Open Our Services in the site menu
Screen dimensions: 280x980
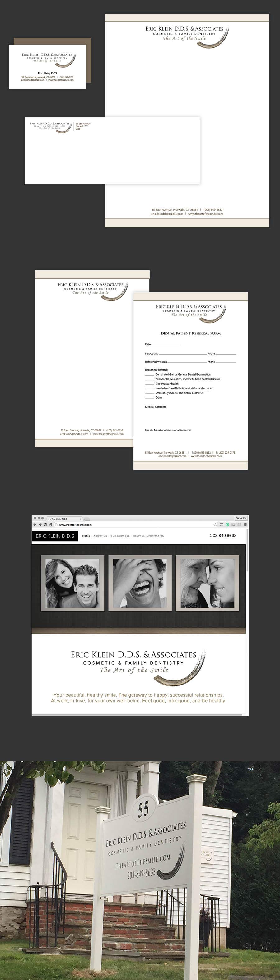pos(120,536)
